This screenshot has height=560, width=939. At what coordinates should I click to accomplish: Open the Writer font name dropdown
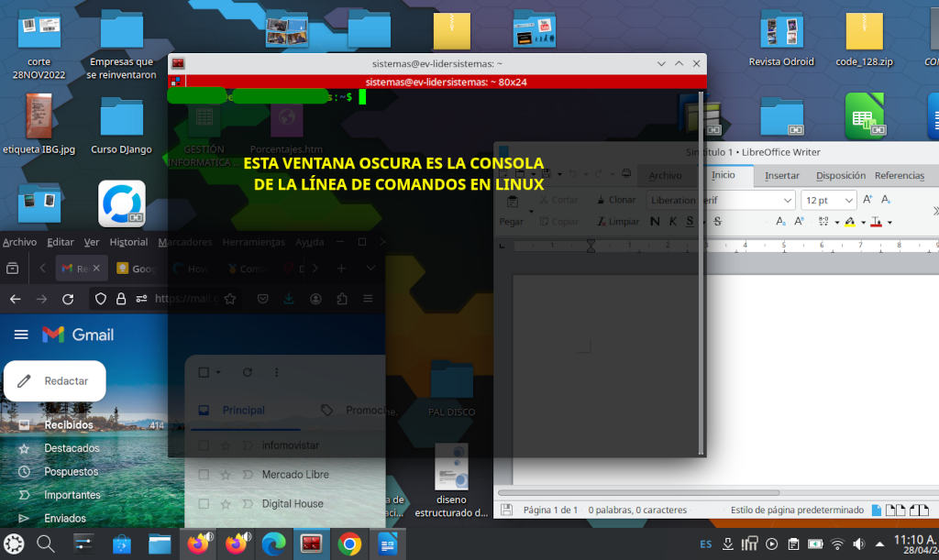788,201
